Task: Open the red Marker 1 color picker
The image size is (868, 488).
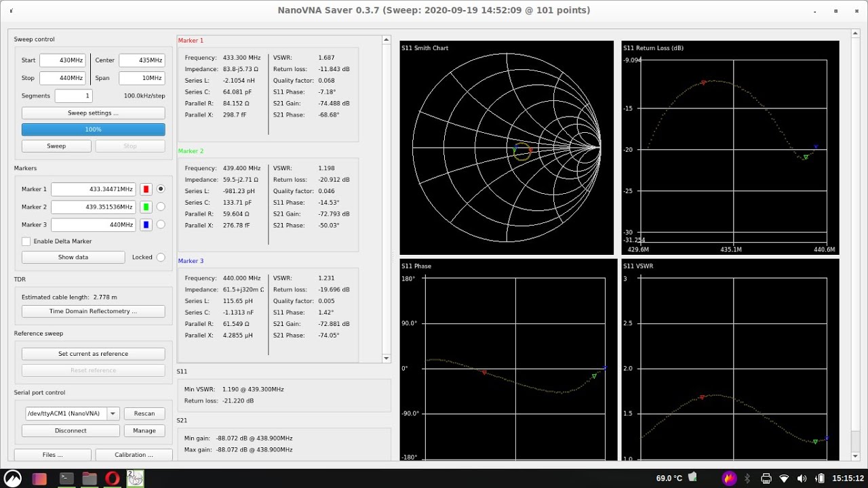Action: (x=146, y=189)
